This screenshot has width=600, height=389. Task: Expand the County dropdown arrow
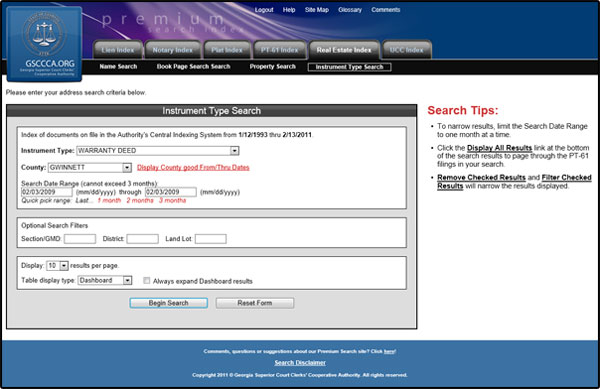pyautogui.click(x=127, y=168)
